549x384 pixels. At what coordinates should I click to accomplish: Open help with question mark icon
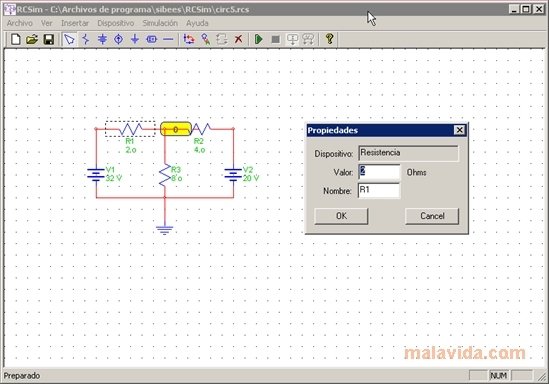pos(329,39)
